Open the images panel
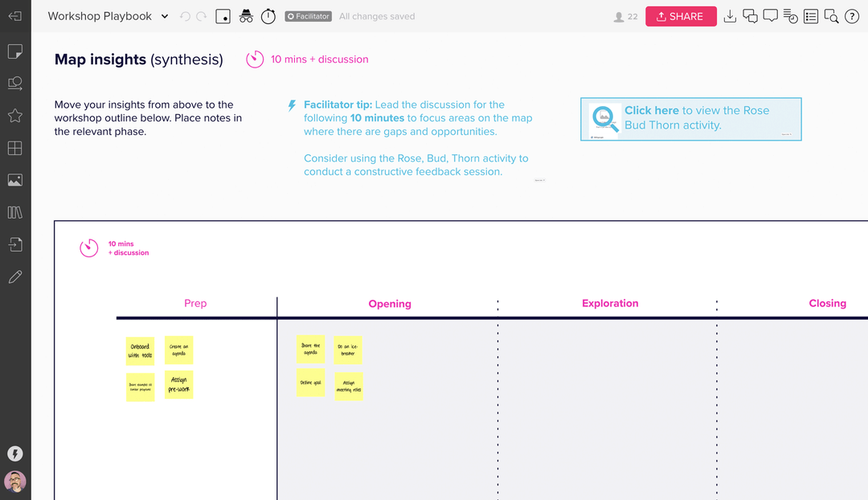 point(14,180)
